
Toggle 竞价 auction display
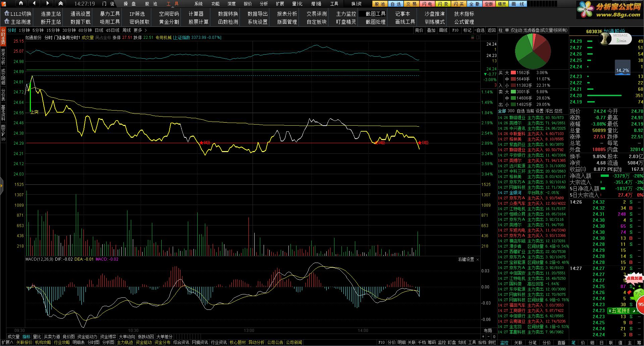(419, 30)
